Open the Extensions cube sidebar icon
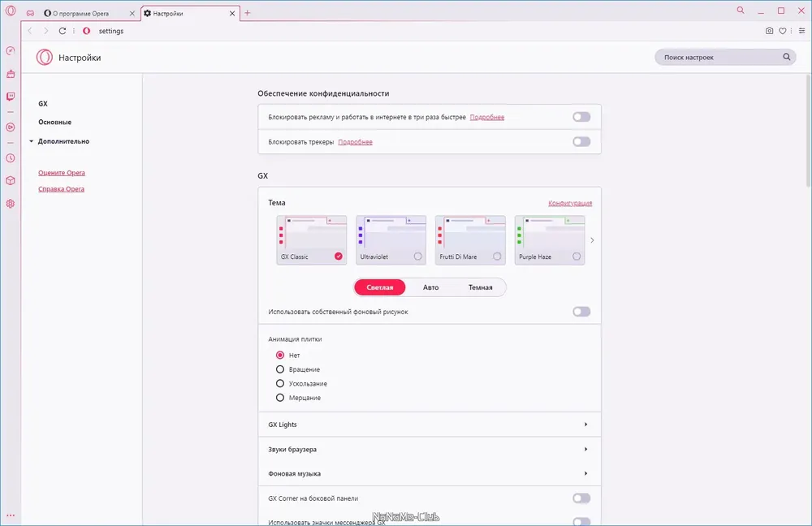The width and height of the screenshot is (812, 526). (11, 181)
